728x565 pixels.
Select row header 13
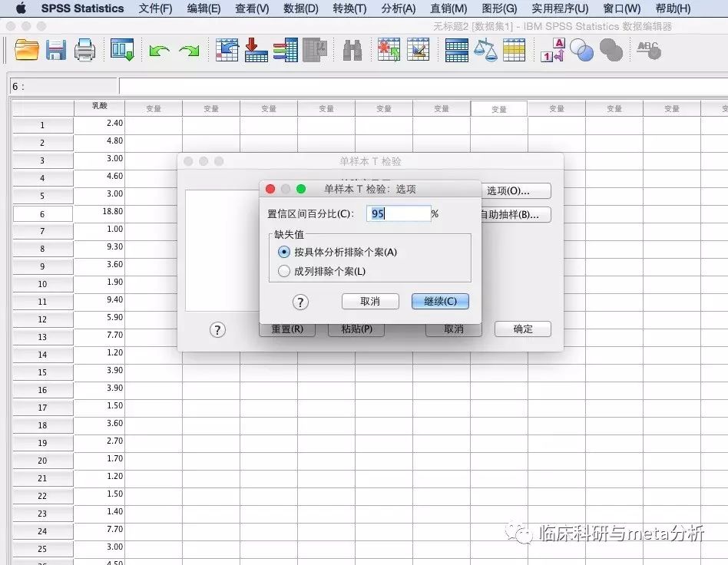(x=42, y=337)
